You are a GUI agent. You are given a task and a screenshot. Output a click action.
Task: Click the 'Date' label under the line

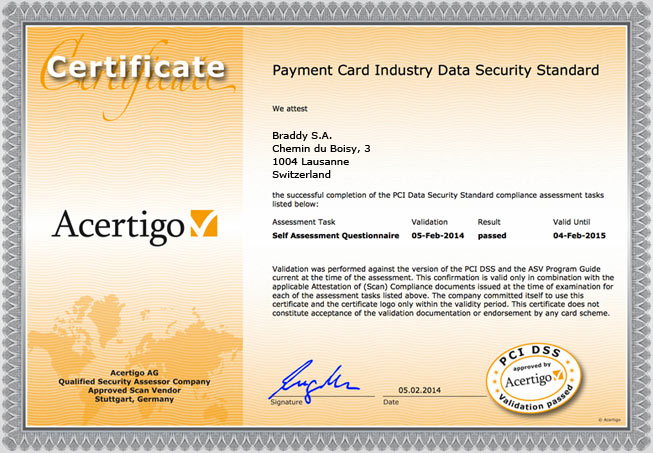click(391, 402)
